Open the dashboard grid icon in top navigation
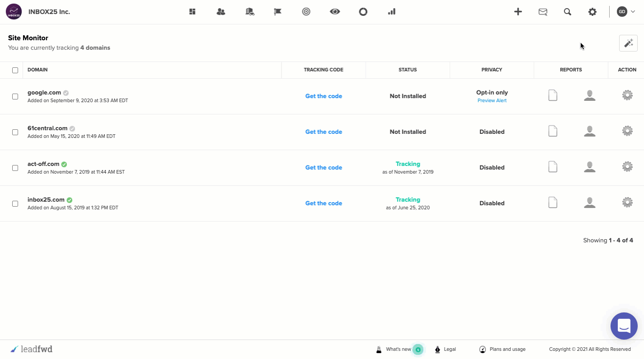Viewport: 644px width, 359px height. click(x=193, y=12)
